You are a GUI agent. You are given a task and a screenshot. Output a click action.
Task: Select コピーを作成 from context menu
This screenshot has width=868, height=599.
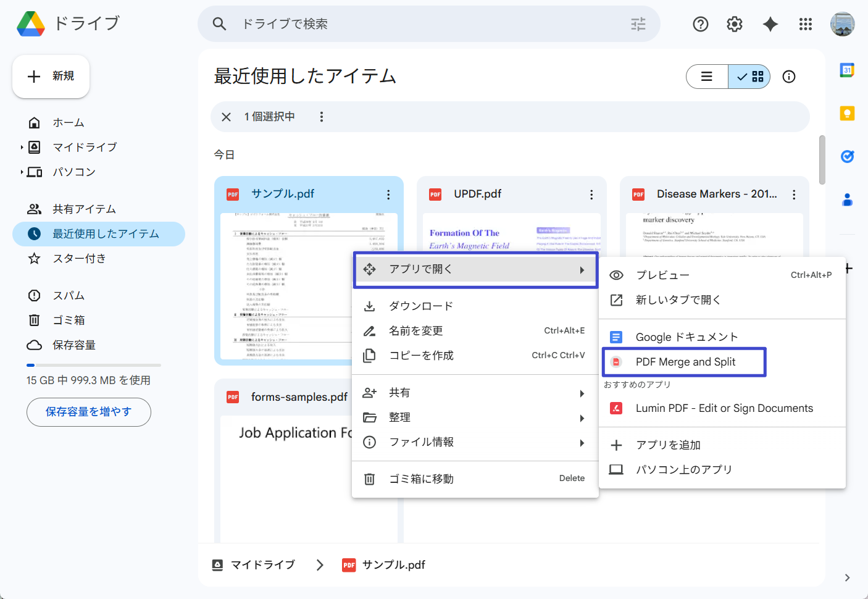pos(475,356)
